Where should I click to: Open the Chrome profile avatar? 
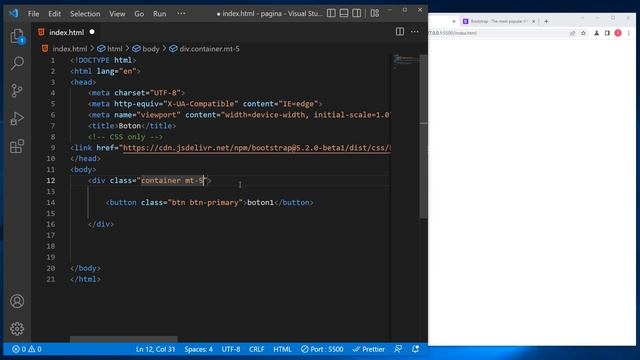[x=618, y=33]
